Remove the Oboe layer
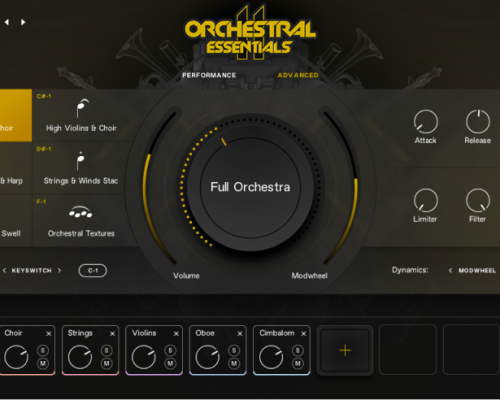Screen dimensions: 500x400 (240, 334)
